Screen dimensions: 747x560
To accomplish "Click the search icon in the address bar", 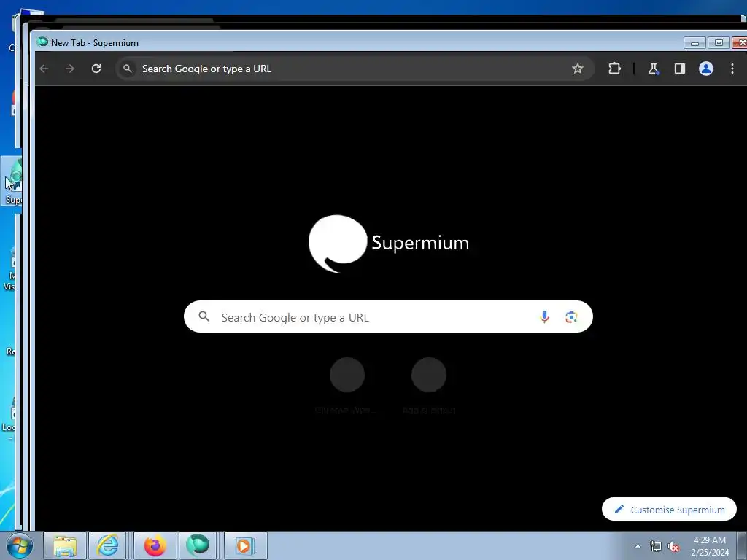I will [x=127, y=69].
